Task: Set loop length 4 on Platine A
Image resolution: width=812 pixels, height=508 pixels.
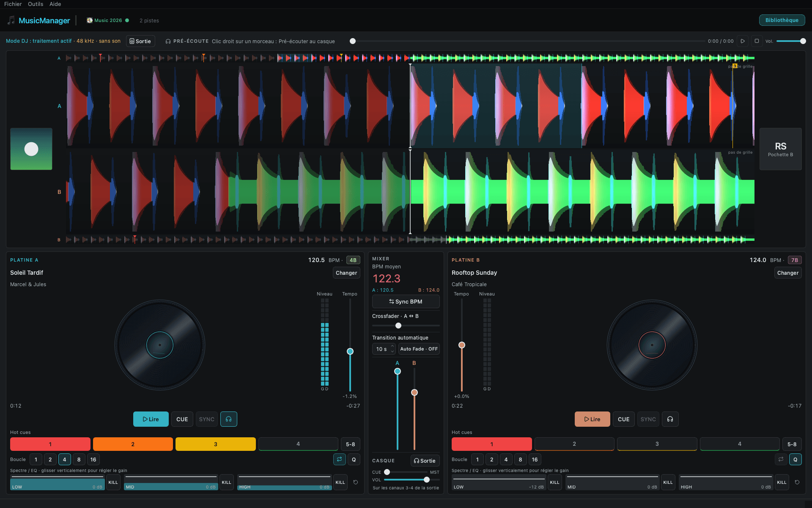Action: 64,459
